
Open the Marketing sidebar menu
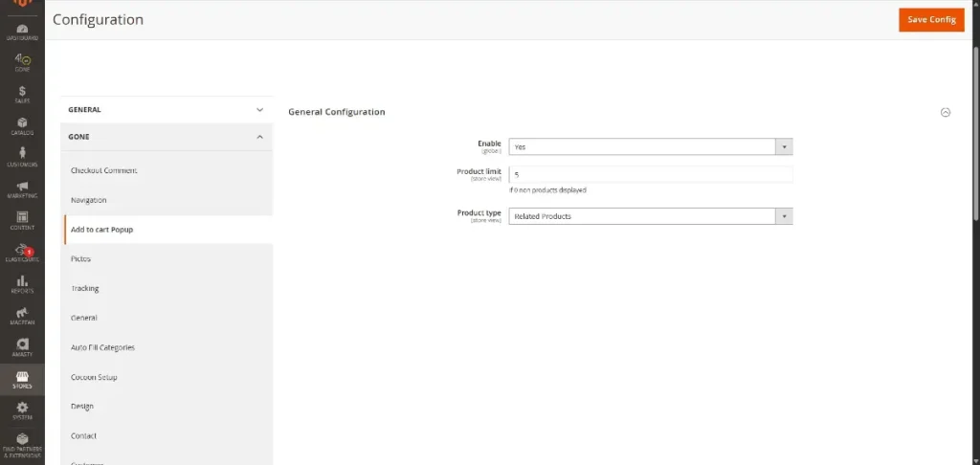(x=22, y=189)
